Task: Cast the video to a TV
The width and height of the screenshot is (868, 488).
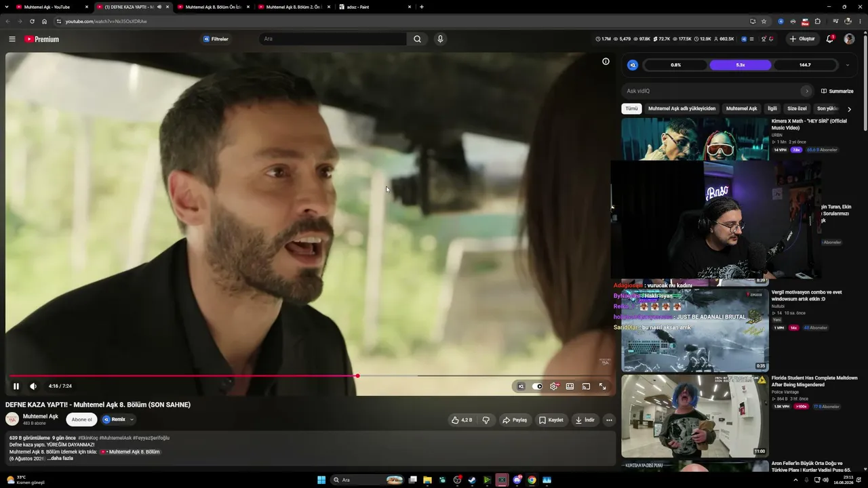Action: (586, 386)
